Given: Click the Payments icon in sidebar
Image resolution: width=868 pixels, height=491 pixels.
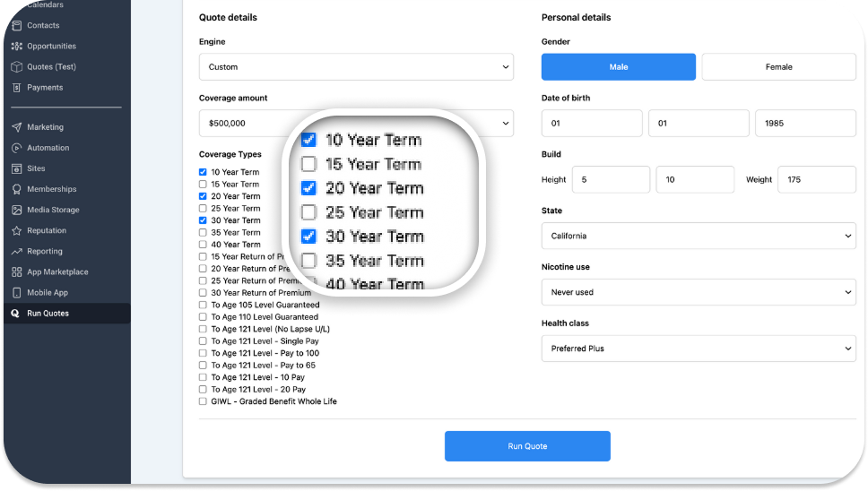Looking at the screenshot, I should pos(17,88).
